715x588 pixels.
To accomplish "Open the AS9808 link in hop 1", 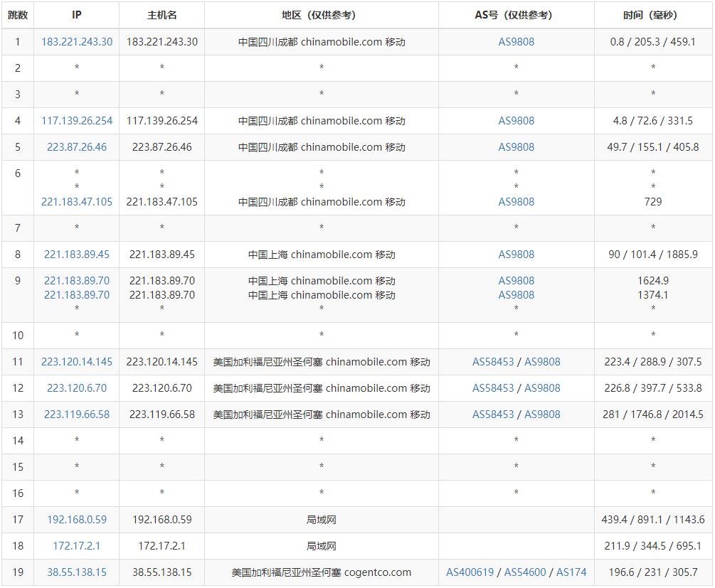I will click(x=517, y=42).
